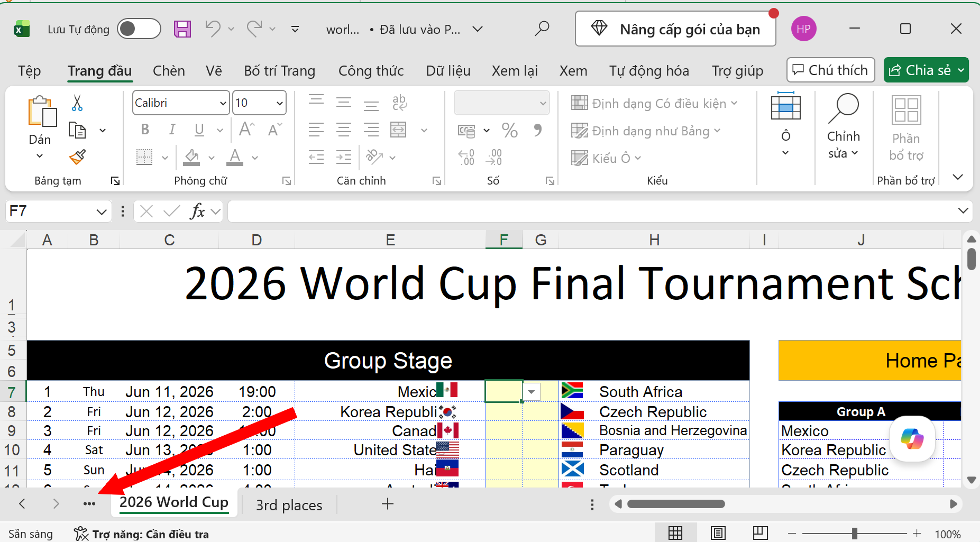This screenshot has width=980, height=542.
Task: Switch to Page Layout view icon
Action: [718, 533]
